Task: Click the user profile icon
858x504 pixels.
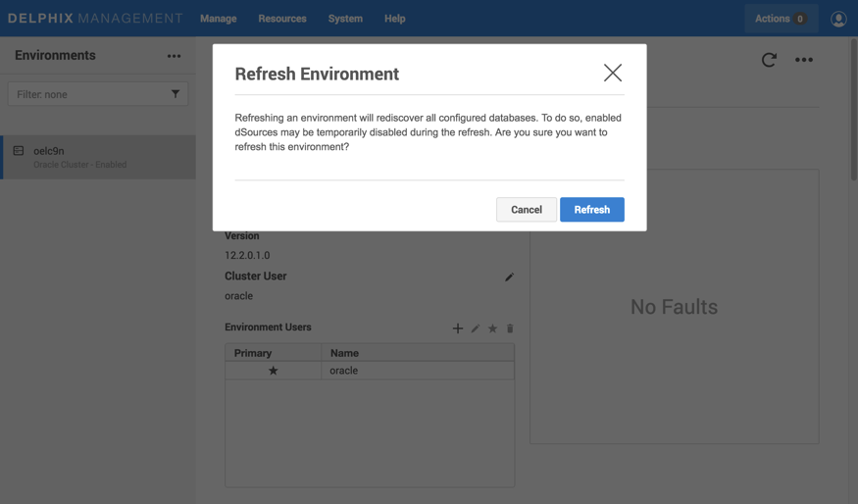Action: [838, 19]
